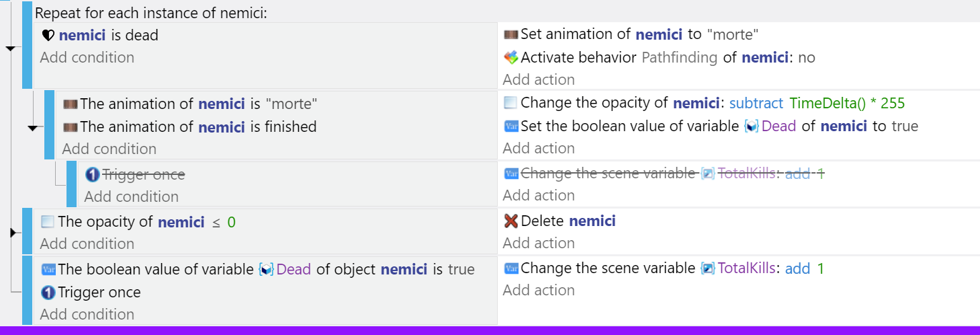Click the animation icon before "animation of nemici is finished"
Image resolution: width=980 pixels, height=335 pixels.
(x=70, y=126)
